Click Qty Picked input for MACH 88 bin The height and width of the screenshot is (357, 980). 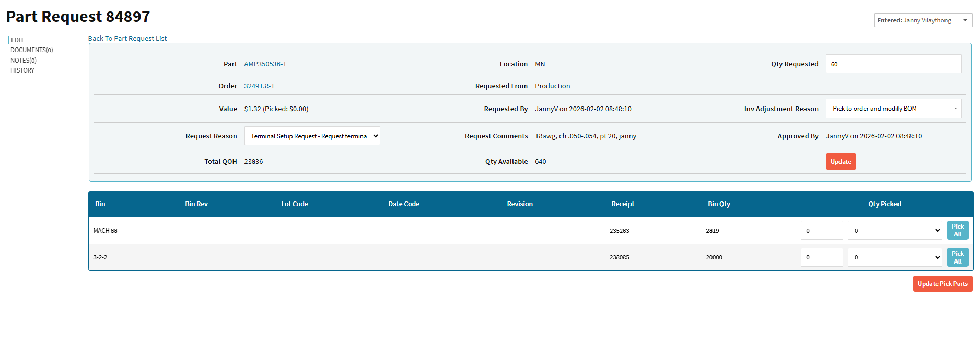821,230
